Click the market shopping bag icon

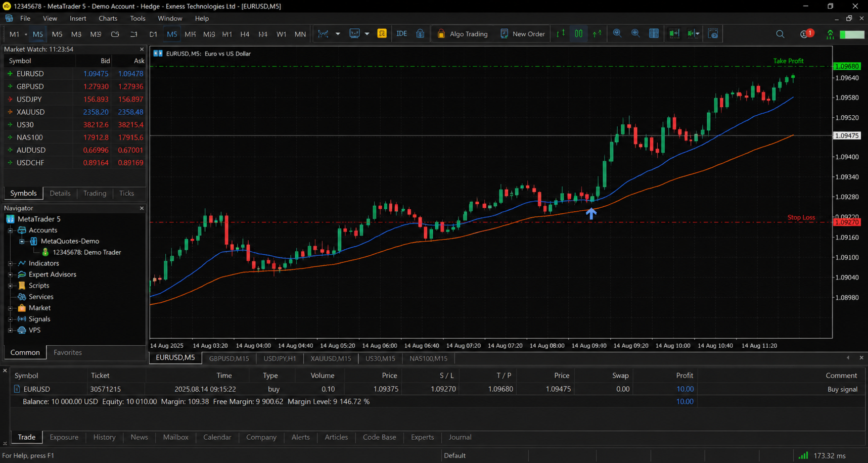click(420, 34)
